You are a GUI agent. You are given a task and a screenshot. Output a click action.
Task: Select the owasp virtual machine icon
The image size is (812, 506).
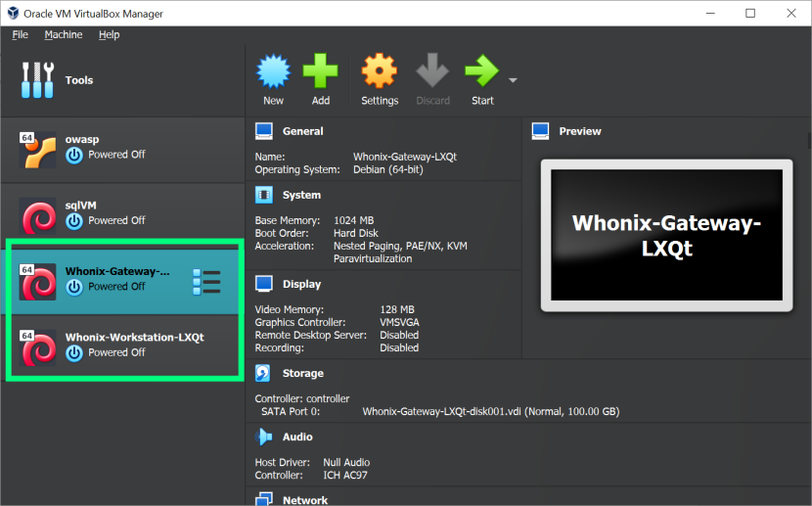coord(37,150)
